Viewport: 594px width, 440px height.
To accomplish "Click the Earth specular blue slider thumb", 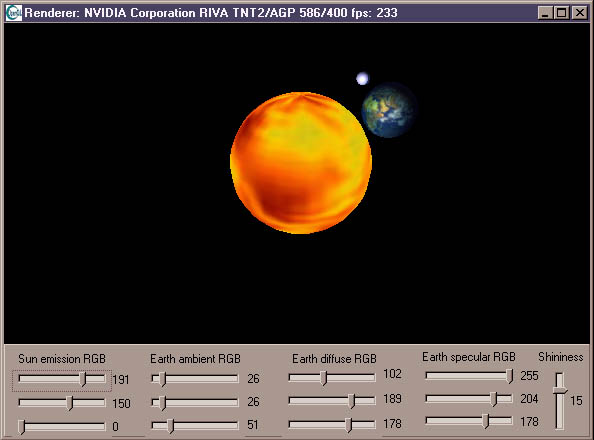I will (x=486, y=421).
